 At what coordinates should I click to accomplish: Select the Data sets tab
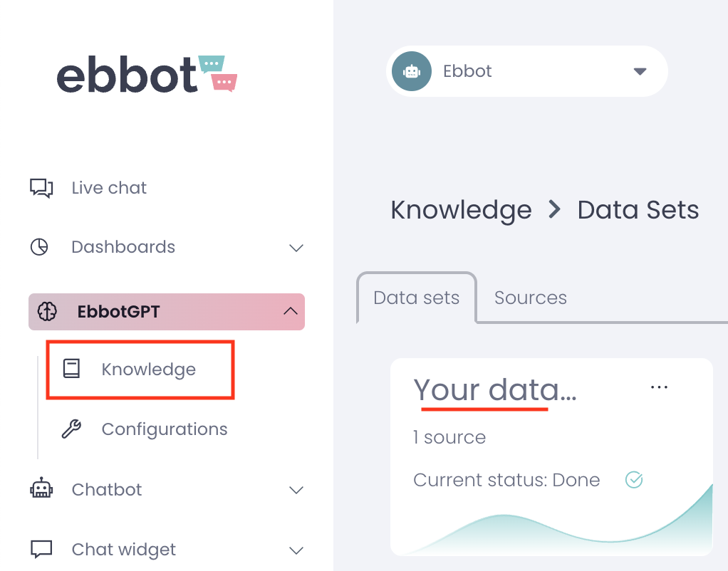click(417, 298)
